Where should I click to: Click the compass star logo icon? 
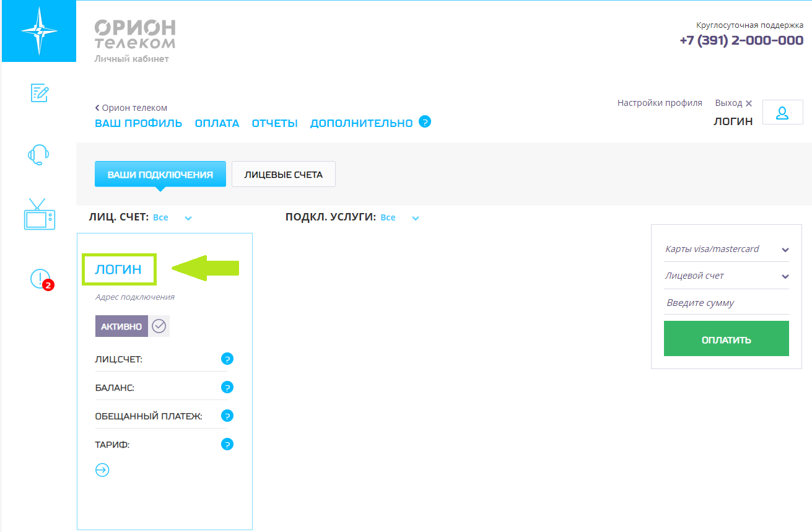tap(39, 31)
